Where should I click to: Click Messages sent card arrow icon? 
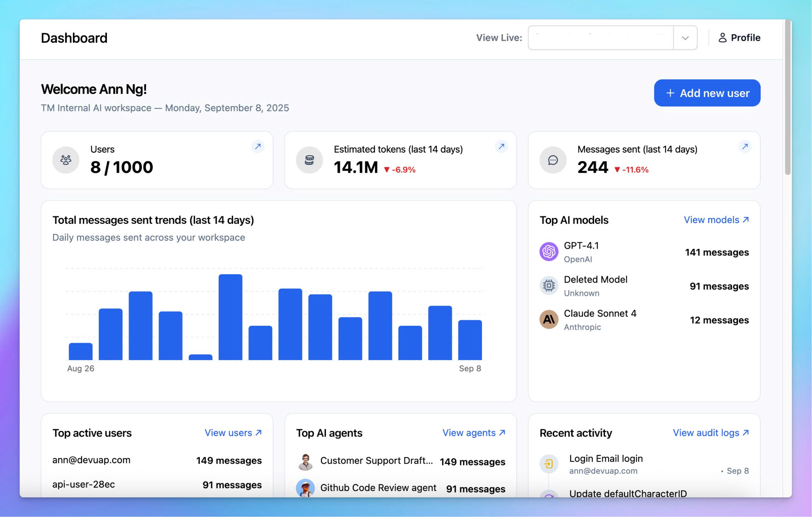(x=744, y=146)
